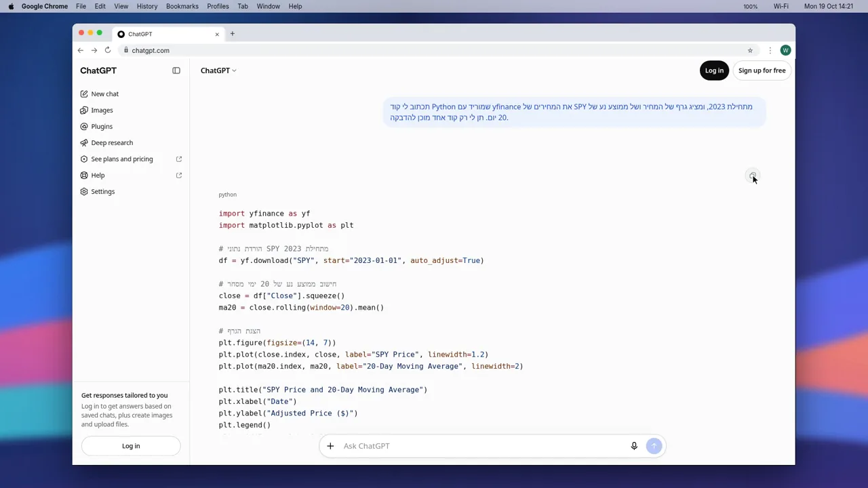This screenshot has width=868, height=488.
Task: Click the Hebrew user prompt message
Action: 574,112
